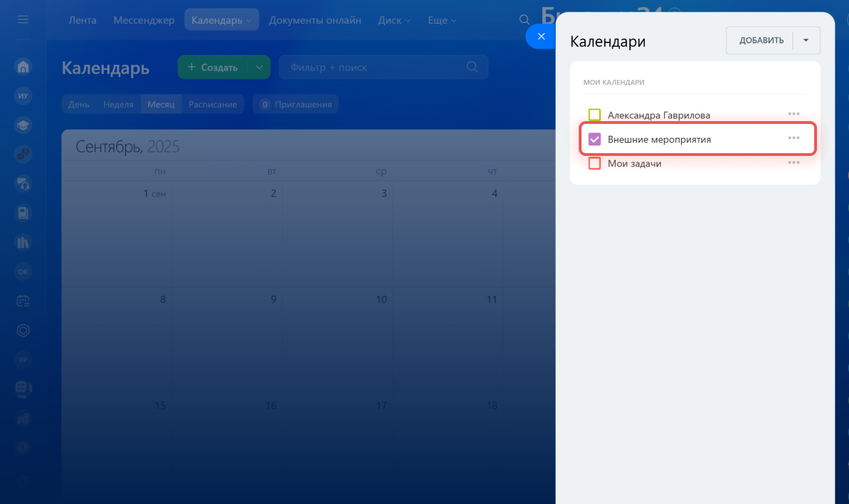Screen dimensions: 849x504
Task: Open the hamburger menu icon
Action: coord(23,20)
